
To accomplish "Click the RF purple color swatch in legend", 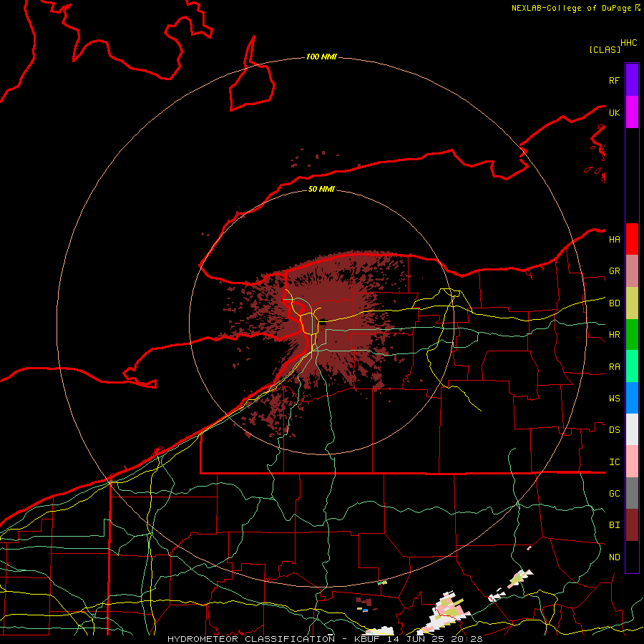I will pos(632,80).
